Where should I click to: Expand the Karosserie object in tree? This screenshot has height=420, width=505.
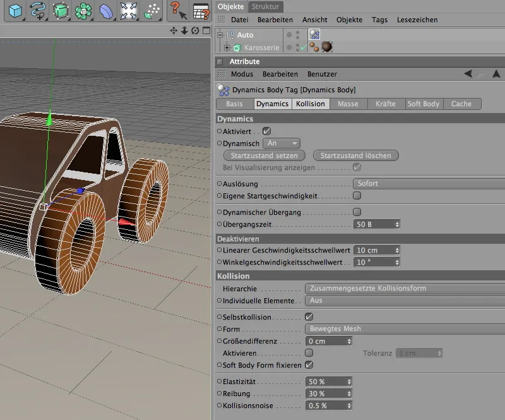227,48
